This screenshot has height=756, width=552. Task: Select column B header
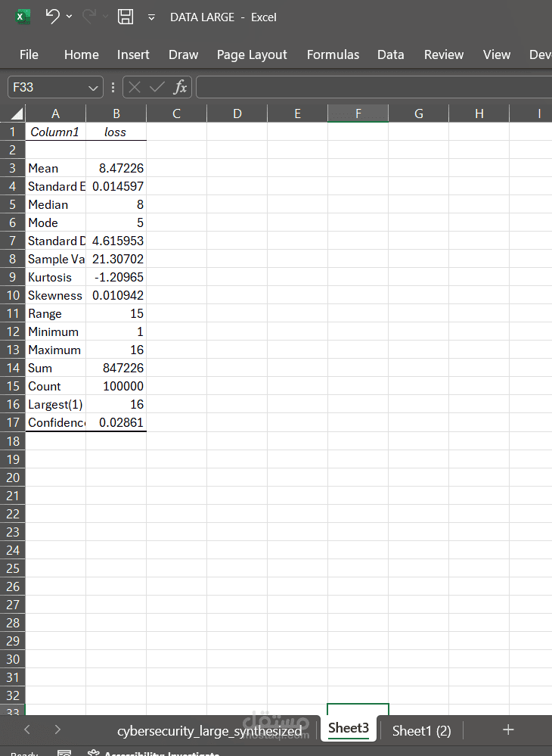(116, 114)
